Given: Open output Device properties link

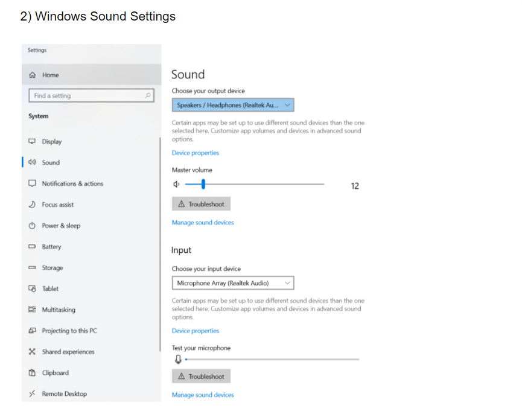Looking at the screenshot, I should pyautogui.click(x=196, y=153).
